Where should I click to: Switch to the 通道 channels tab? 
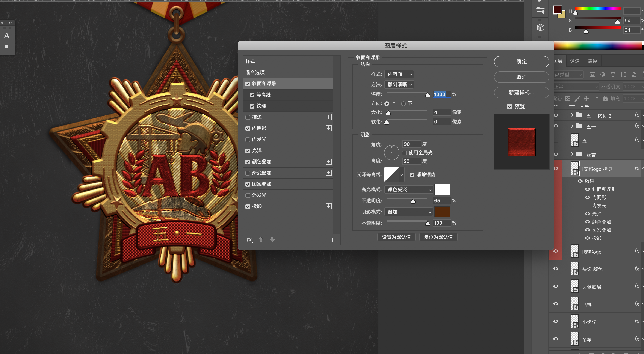pos(574,61)
